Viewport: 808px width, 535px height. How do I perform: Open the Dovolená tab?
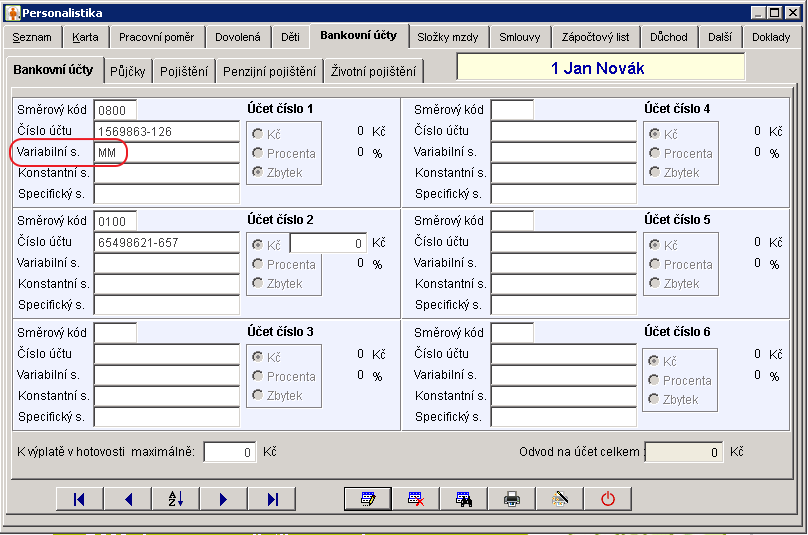pyautogui.click(x=238, y=37)
